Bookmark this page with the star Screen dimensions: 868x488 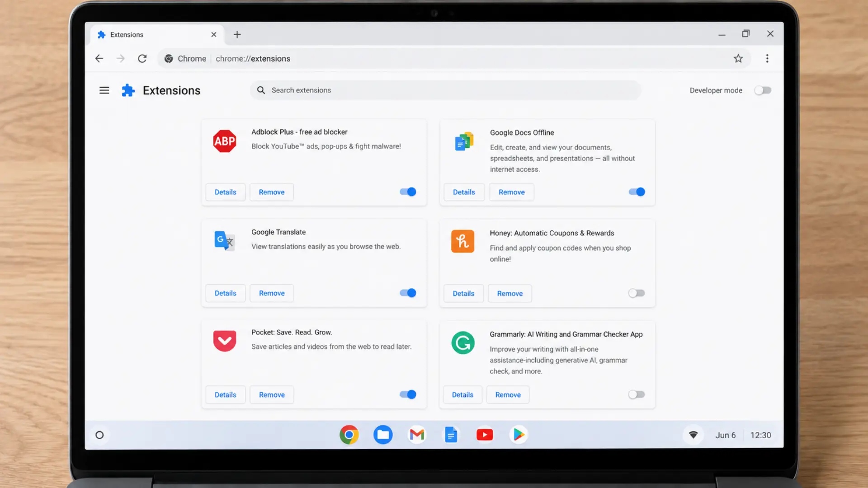pos(738,58)
